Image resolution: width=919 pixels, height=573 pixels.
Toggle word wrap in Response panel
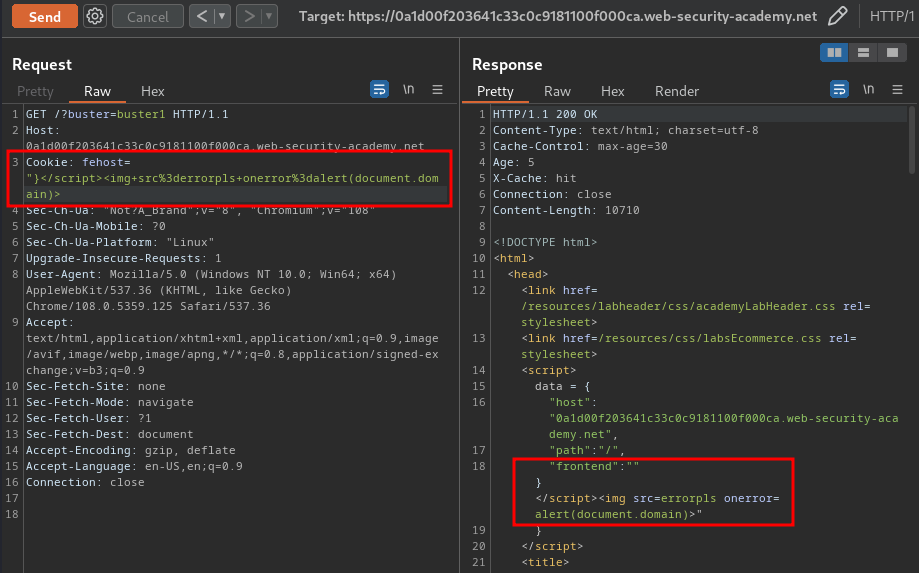click(839, 90)
